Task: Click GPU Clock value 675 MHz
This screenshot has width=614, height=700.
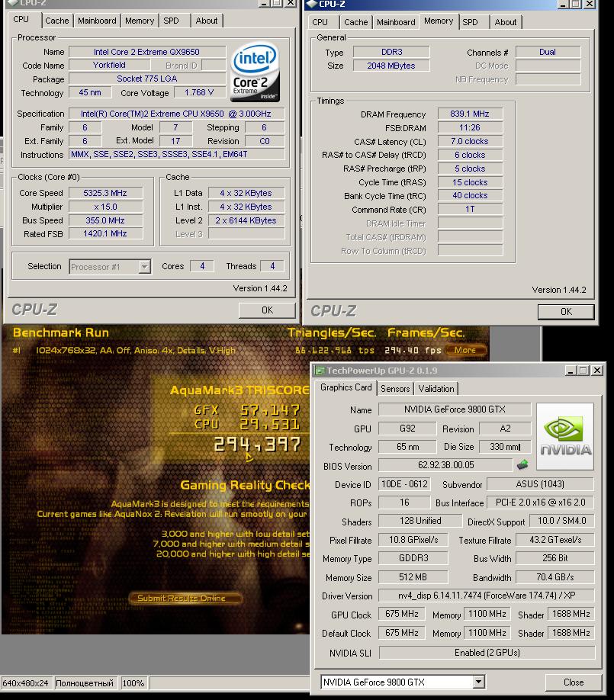Action: click(x=402, y=615)
